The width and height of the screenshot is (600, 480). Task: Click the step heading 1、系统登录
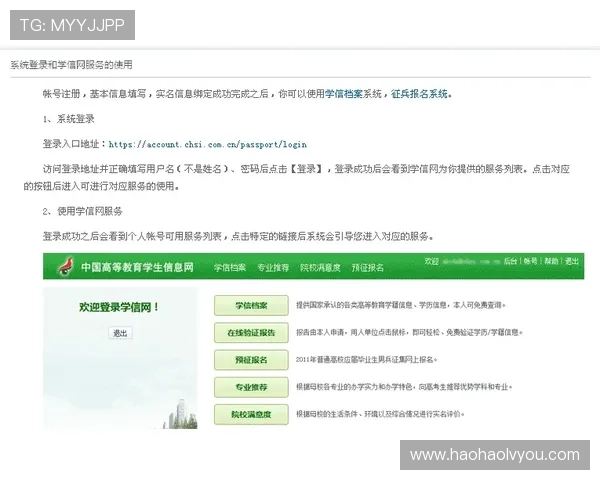pos(68,119)
